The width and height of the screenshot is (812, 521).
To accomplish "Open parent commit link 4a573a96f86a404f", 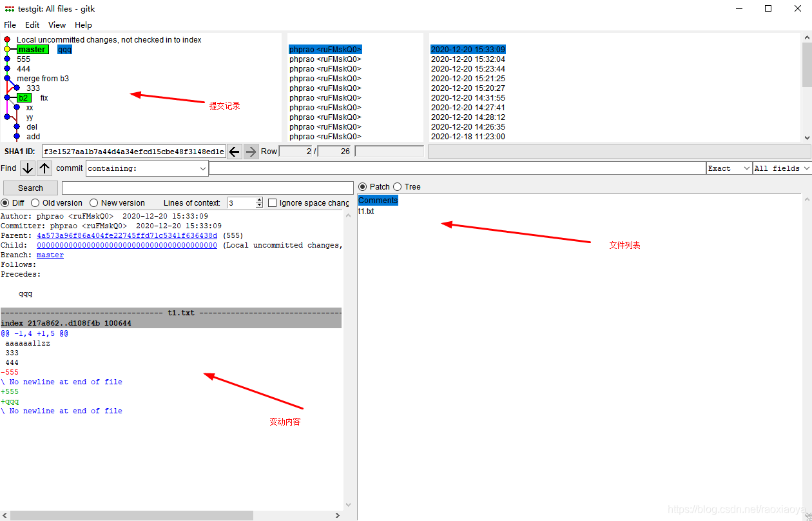I will tap(127, 235).
